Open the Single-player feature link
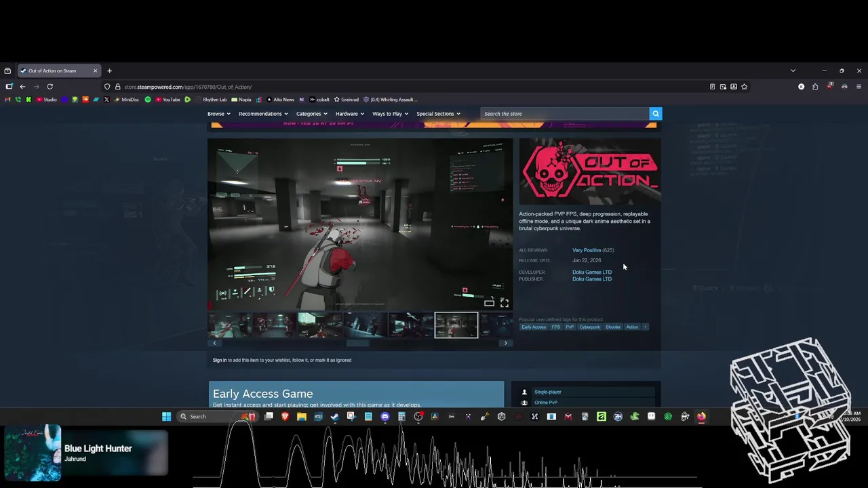Image resolution: width=868 pixels, height=488 pixels. point(548,392)
